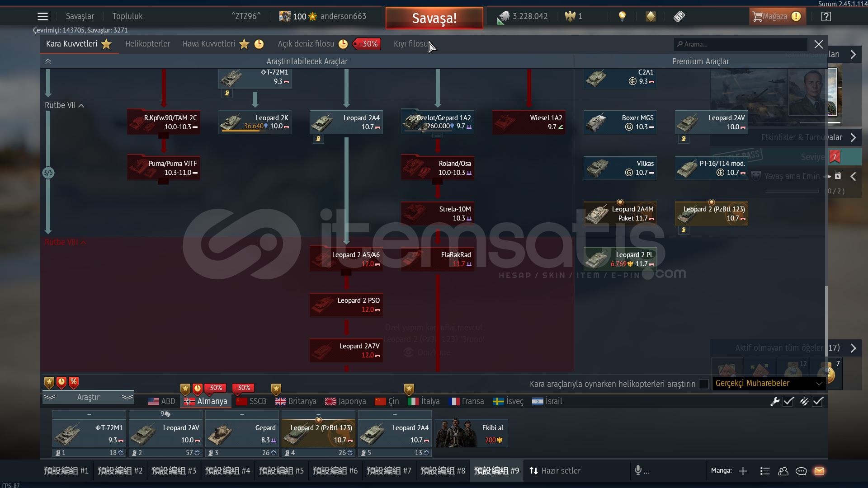Open the Gerçekçi Muharebeler mode dropdown
This screenshot has width=868, height=488.
click(769, 383)
